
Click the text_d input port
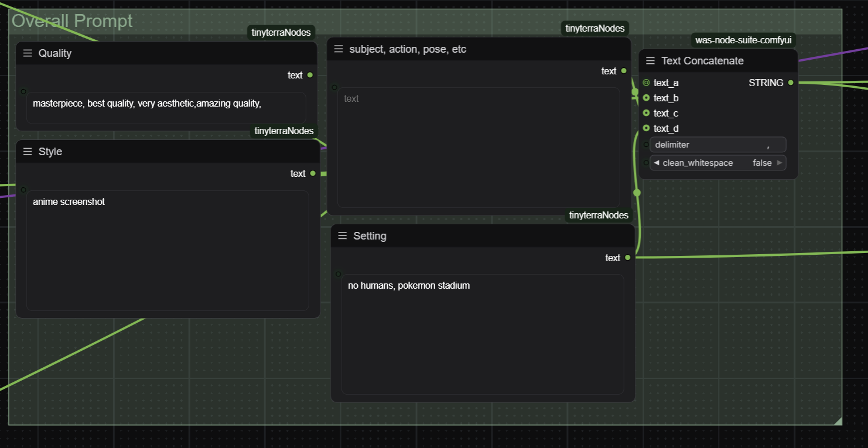646,128
